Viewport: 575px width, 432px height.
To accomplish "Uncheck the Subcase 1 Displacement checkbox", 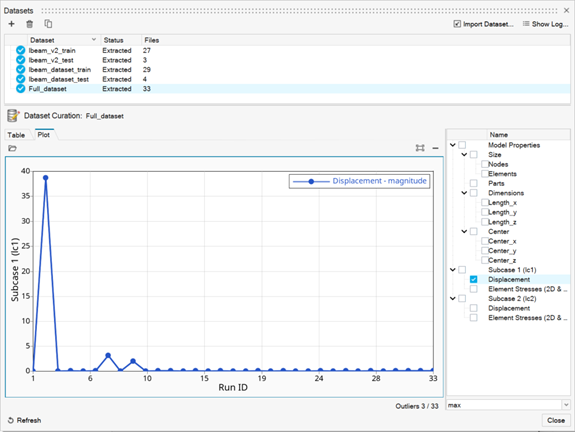I will click(x=473, y=279).
